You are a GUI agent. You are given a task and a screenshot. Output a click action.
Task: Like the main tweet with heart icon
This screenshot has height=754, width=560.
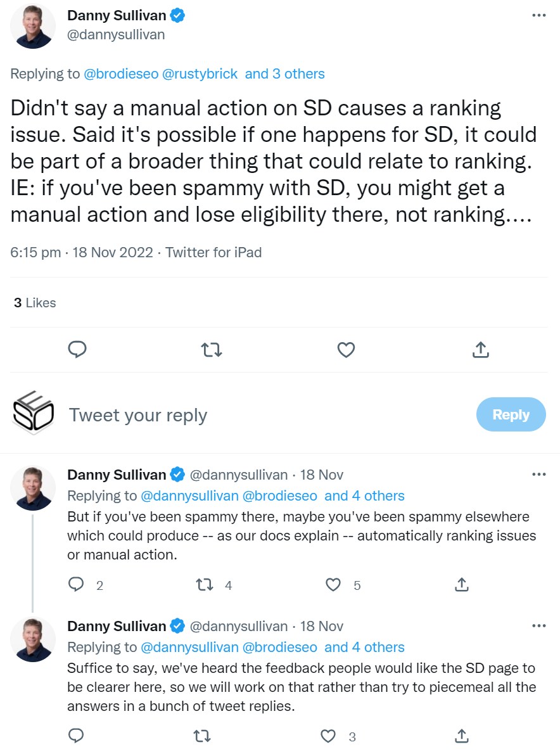tap(346, 349)
